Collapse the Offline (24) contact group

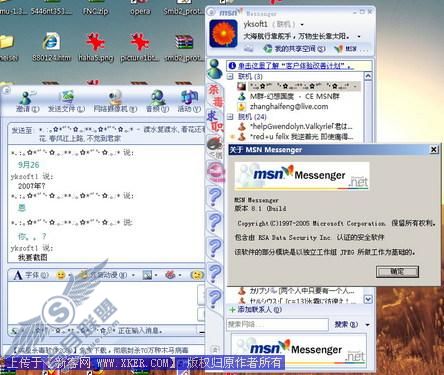pyautogui.click(x=230, y=117)
